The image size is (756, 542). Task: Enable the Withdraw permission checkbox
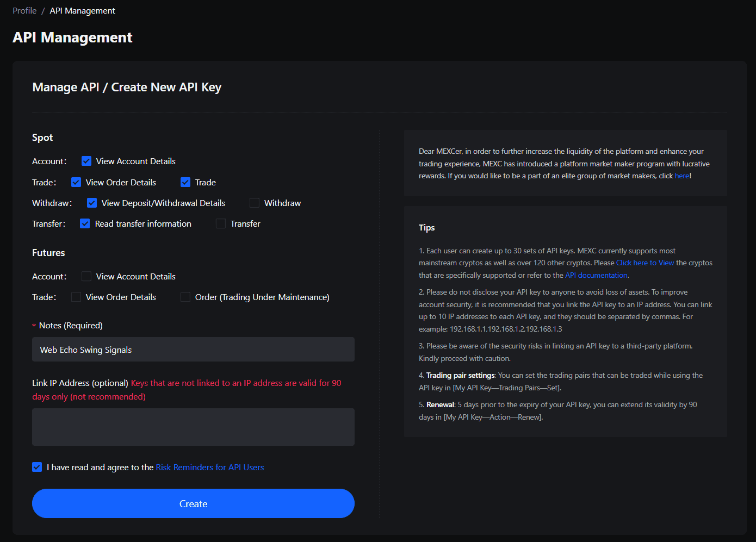(x=254, y=202)
